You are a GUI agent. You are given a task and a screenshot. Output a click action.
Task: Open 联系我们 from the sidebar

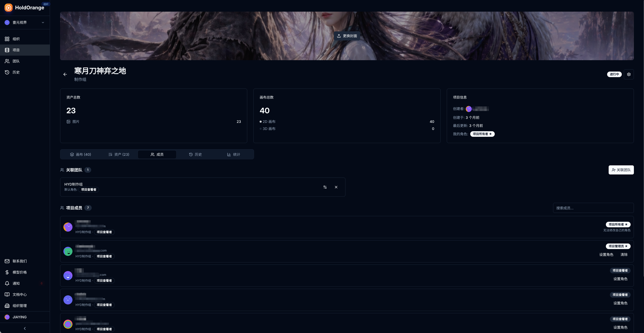25,261
